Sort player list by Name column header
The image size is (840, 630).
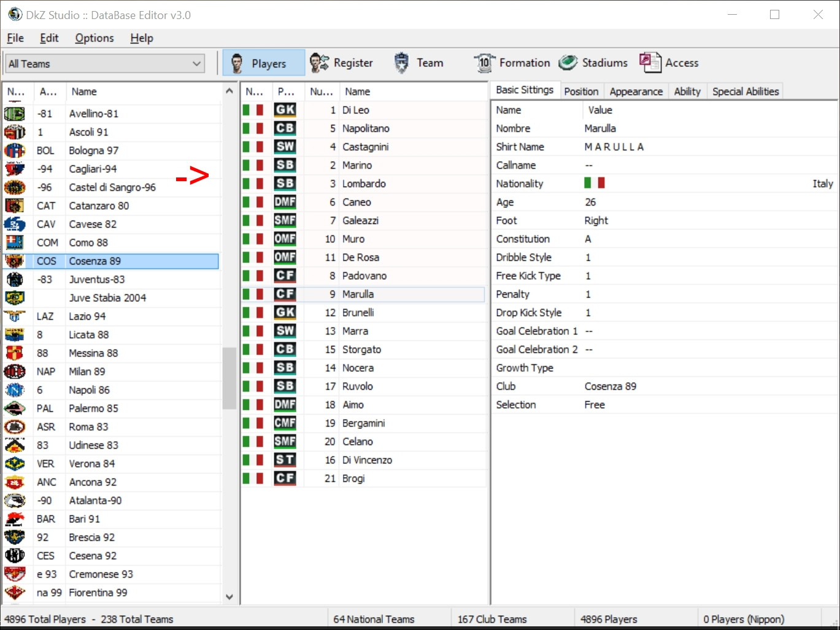click(412, 91)
